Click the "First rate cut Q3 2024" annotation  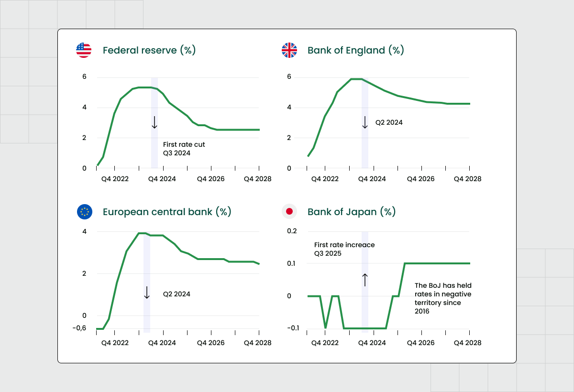coord(184,149)
